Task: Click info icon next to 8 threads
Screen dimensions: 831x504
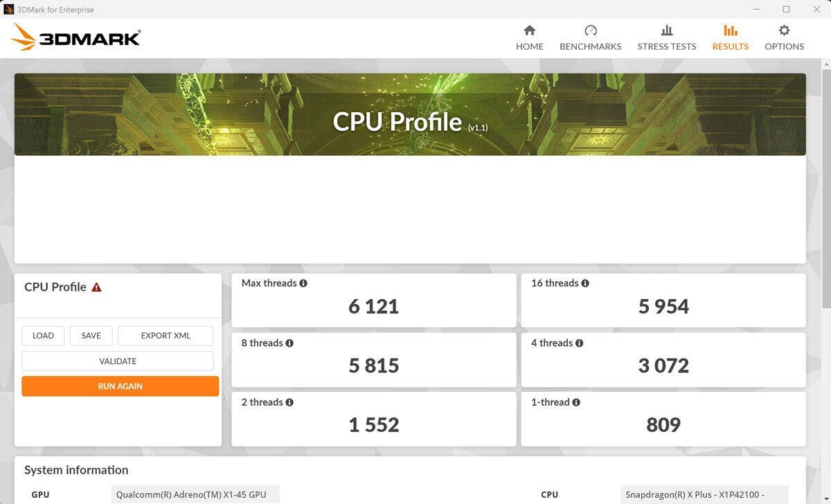Action: tap(289, 343)
